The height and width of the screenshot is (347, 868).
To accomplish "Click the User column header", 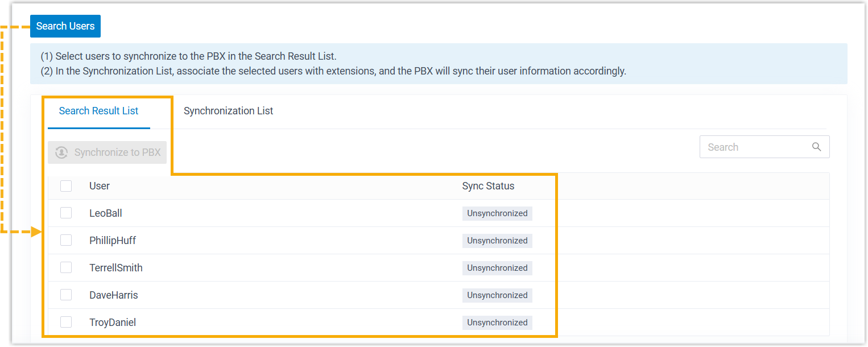I will (100, 186).
